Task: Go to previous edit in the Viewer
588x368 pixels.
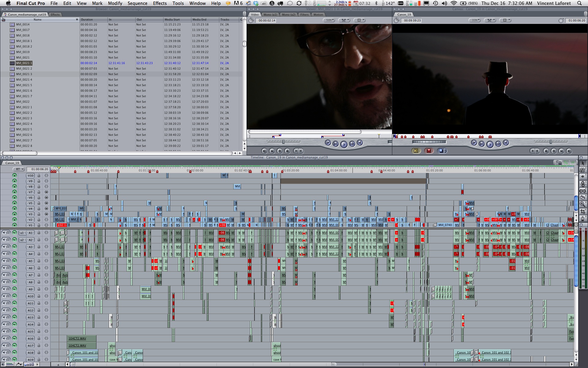Action: coord(328,143)
